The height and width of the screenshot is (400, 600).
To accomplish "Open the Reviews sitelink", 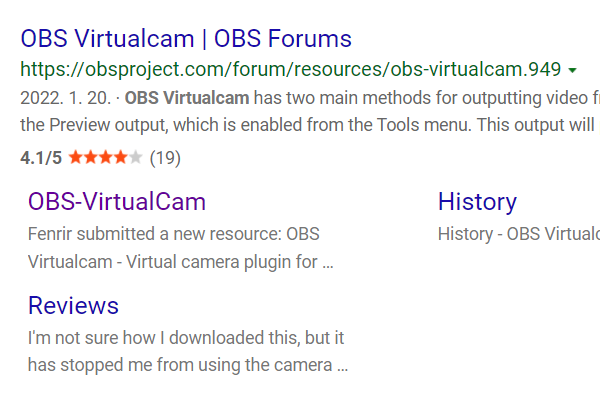I will pyautogui.click(x=73, y=306).
